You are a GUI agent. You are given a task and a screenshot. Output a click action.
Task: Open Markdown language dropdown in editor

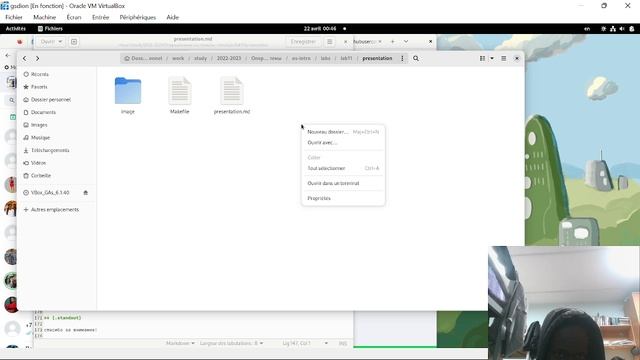pyautogui.click(x=180, y=343)
